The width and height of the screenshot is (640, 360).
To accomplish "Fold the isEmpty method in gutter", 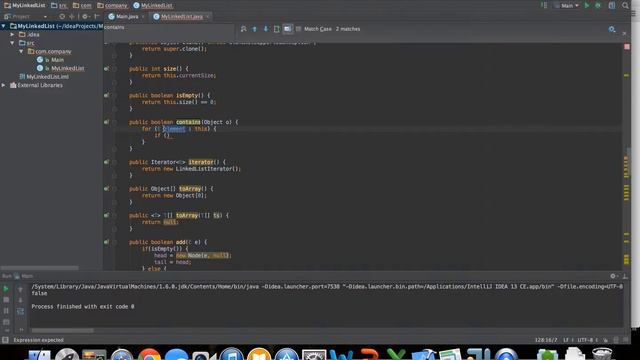I will point(114,96).
